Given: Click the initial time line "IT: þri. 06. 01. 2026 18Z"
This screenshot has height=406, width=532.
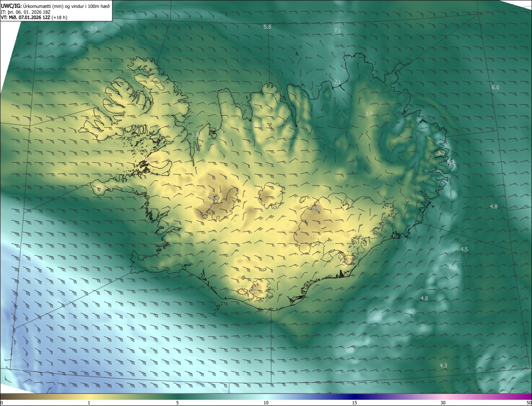Looking at the screenshot, I should [x=26, y=12].
